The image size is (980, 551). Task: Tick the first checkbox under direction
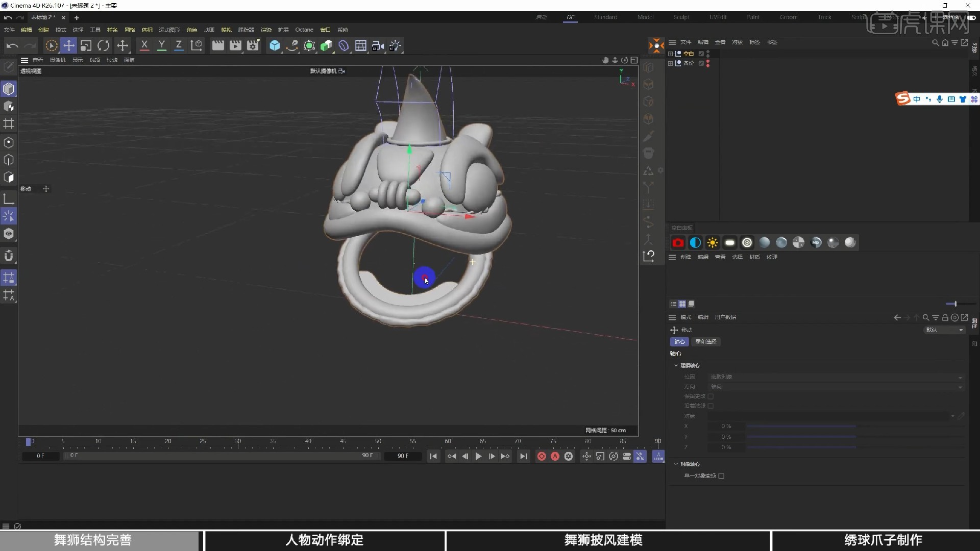coord(710,396)
